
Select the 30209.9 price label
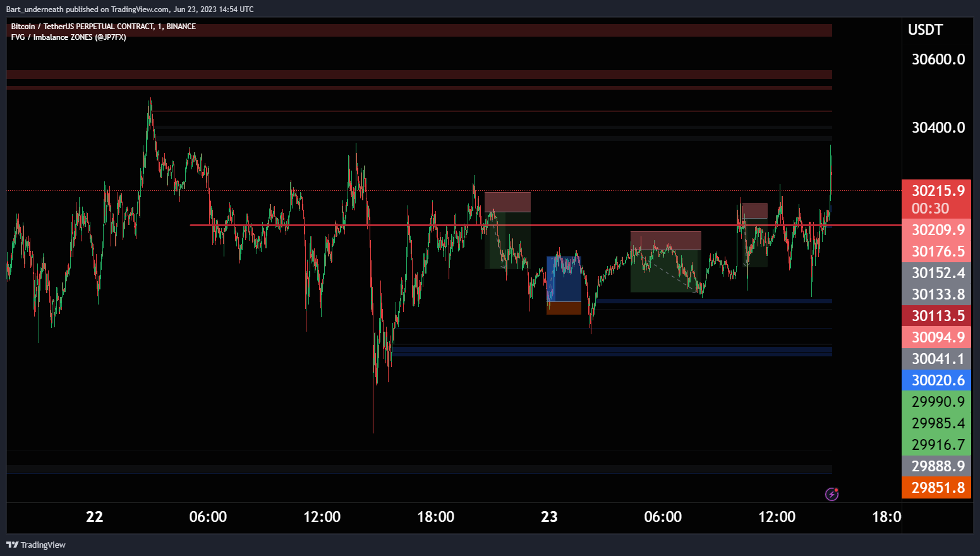[938, 230]
